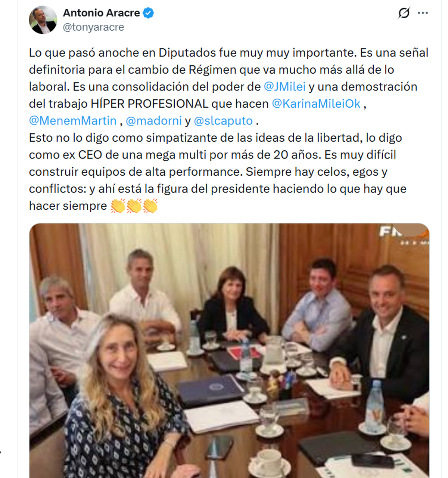This screenshot has height=478, width=448.
Task: Open the Grok slashed-circle icon
Action: point(404,13)
